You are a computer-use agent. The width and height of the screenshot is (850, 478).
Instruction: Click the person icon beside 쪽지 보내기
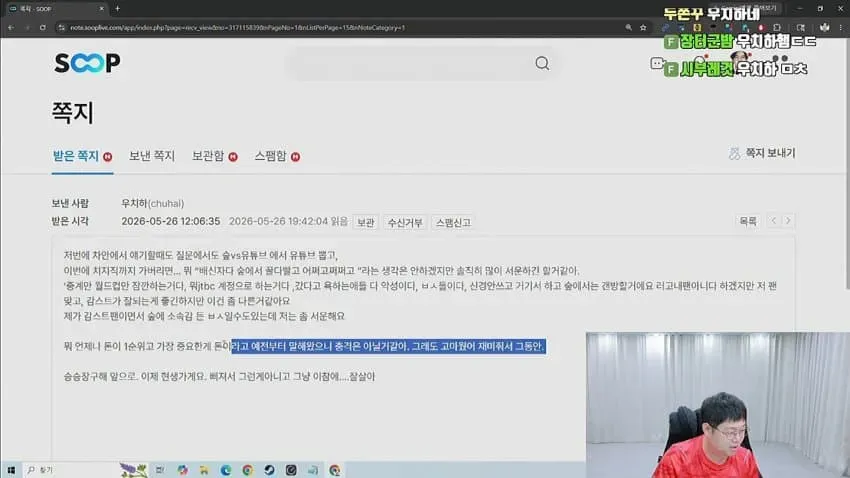tap(735, 153)
